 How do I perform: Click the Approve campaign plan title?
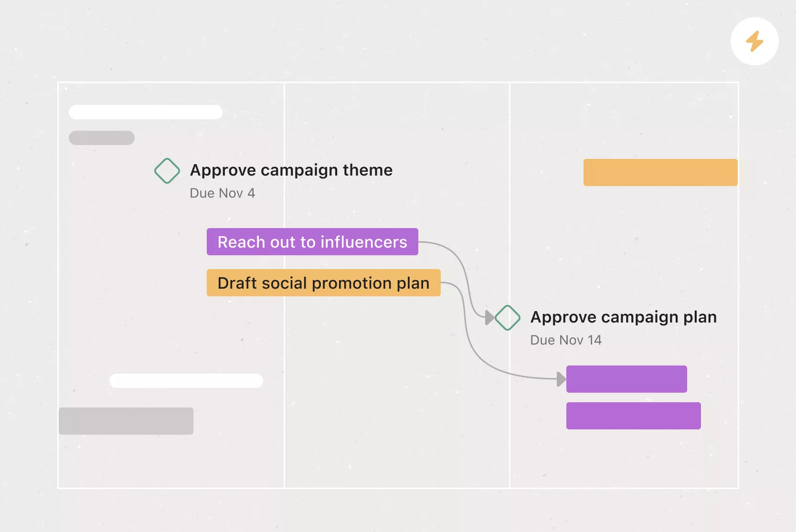click(623, 317)
